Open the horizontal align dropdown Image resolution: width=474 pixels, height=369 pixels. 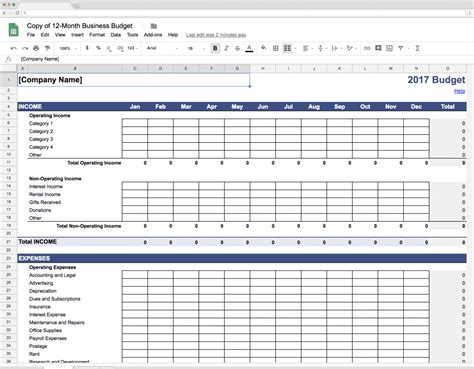pos(307,48)
